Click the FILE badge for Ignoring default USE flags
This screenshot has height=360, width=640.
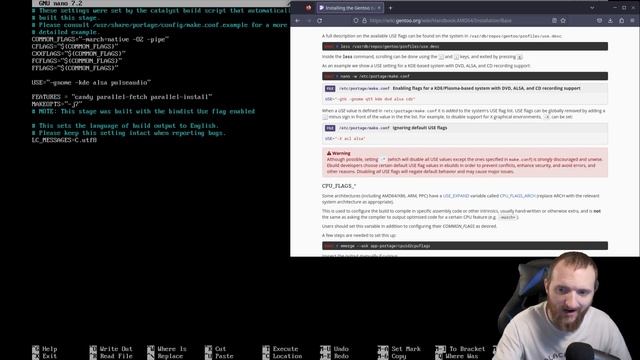(330, 128)
